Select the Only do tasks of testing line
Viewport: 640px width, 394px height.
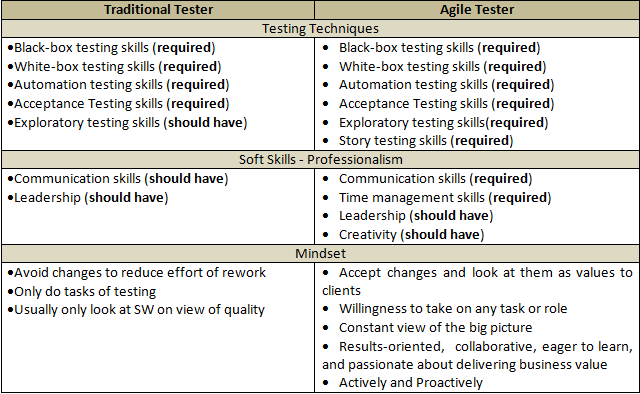[82, 292]
